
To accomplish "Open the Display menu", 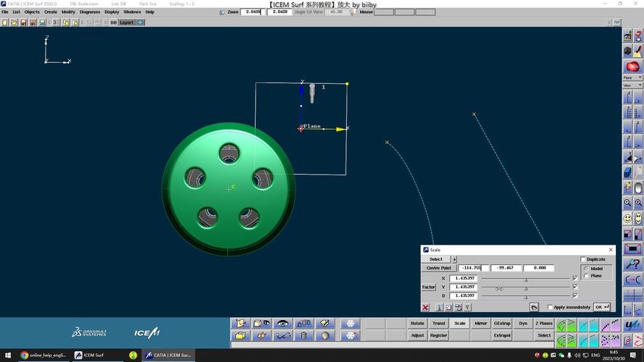I will (112, 12).
